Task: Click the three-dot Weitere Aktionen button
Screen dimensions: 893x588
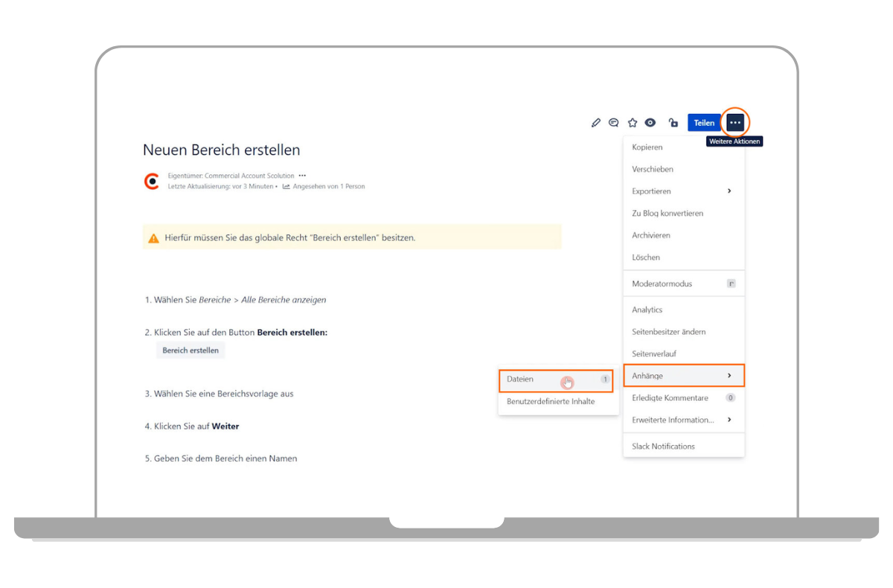Action: click(735, 123)
